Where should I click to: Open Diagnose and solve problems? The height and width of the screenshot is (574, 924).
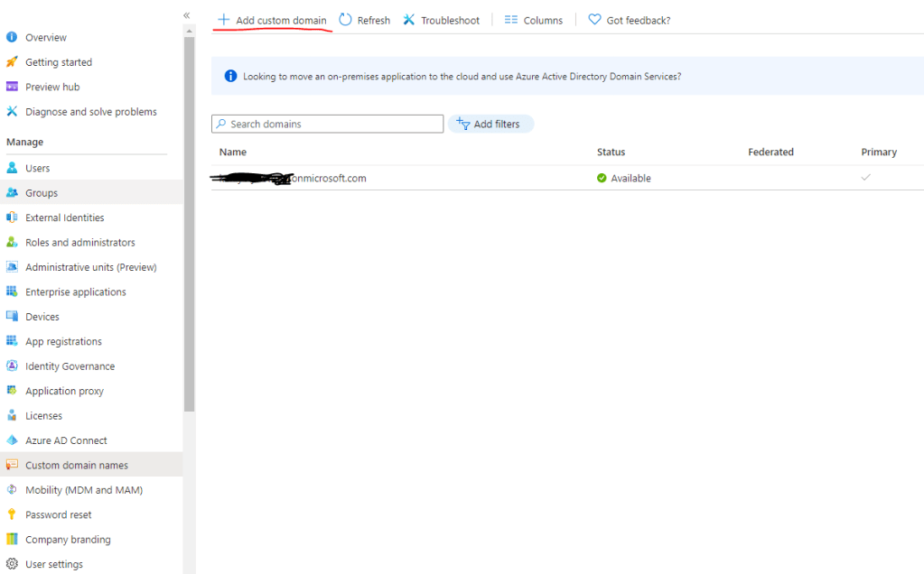coord(90,112)
